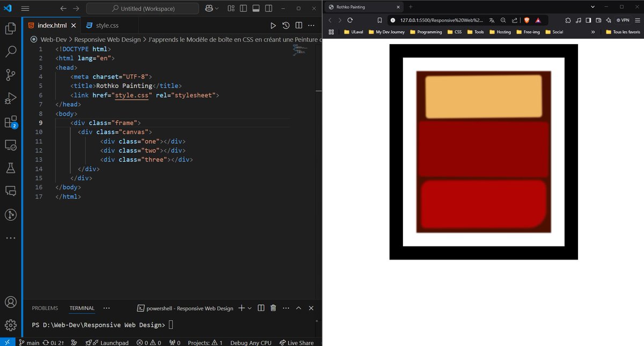
Task: Split the editor to the right
Action: pyautogui.click(x=298, y=25)
